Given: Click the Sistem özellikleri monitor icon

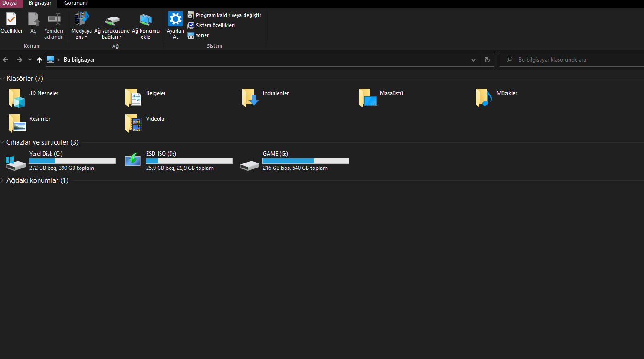Looking at the screenshot, I should (x=191, y=25).
